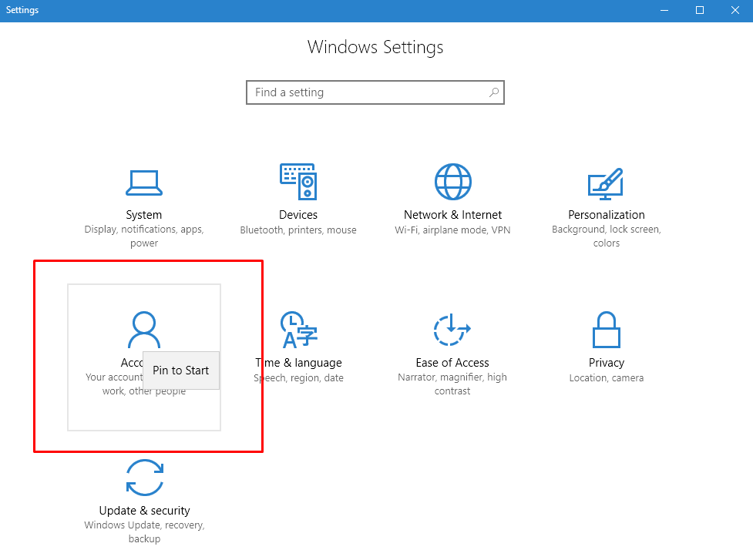
Task: Click the search magnifier icon
Action: pos(494,92)
